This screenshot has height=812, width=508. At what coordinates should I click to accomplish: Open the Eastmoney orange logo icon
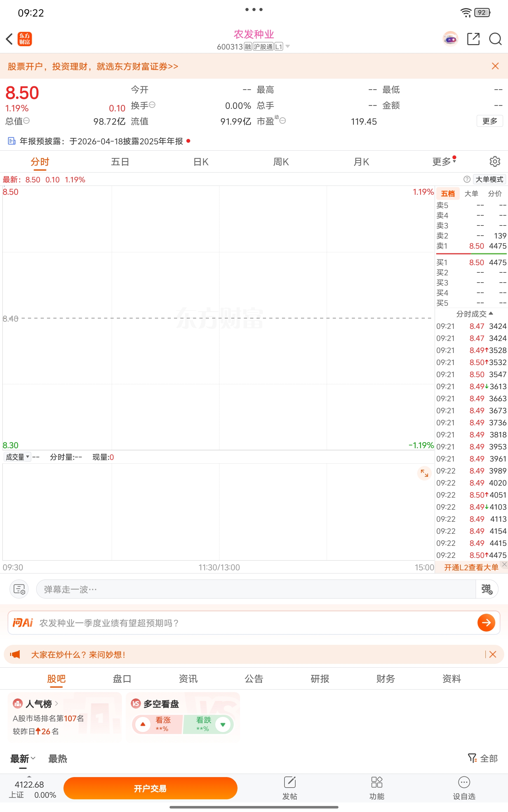point(25,39)
